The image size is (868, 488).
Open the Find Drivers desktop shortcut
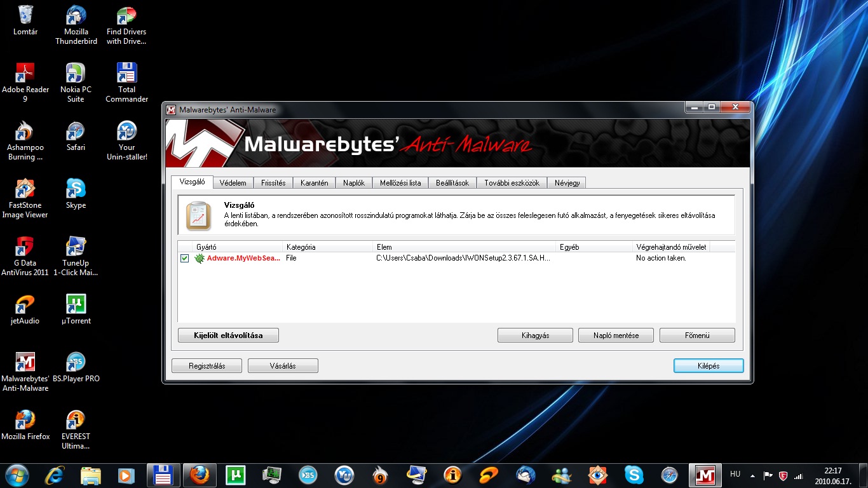(126, 25)
